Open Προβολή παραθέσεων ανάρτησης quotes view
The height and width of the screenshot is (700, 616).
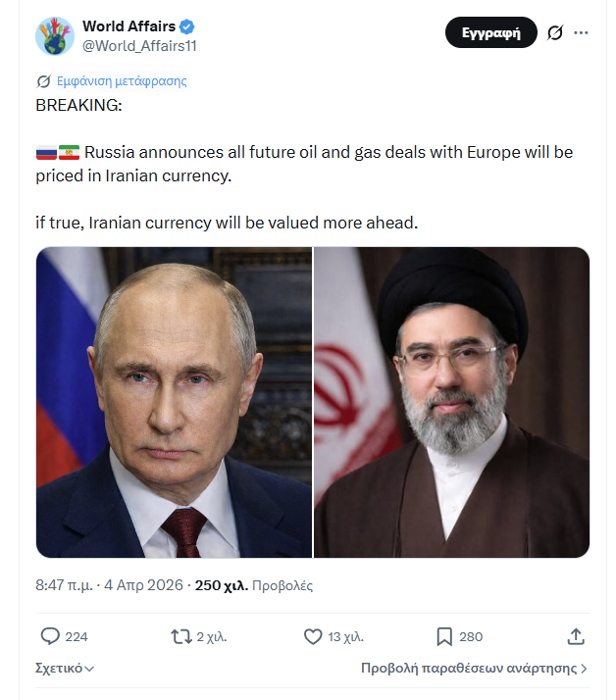point(474,669)
